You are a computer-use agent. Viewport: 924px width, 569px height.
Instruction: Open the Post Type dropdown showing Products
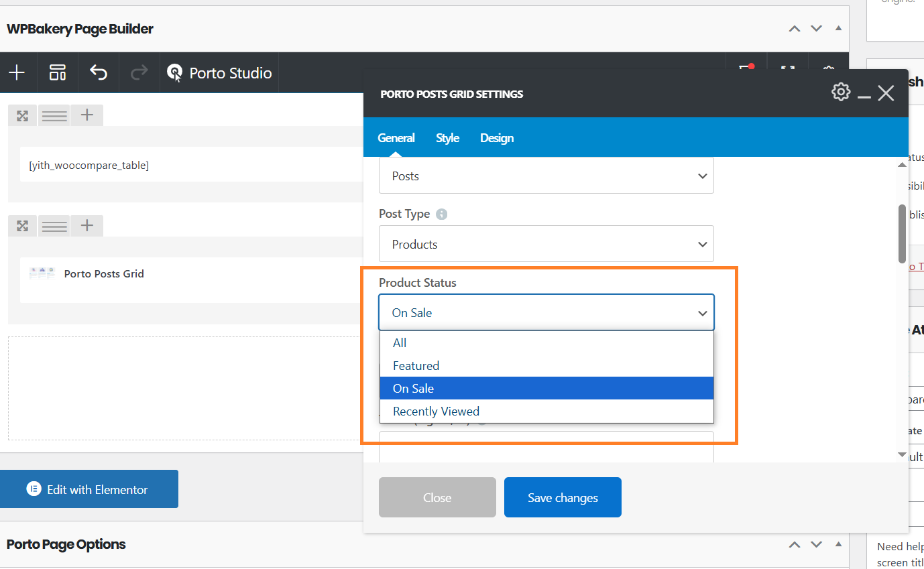[x=546, y=244]
